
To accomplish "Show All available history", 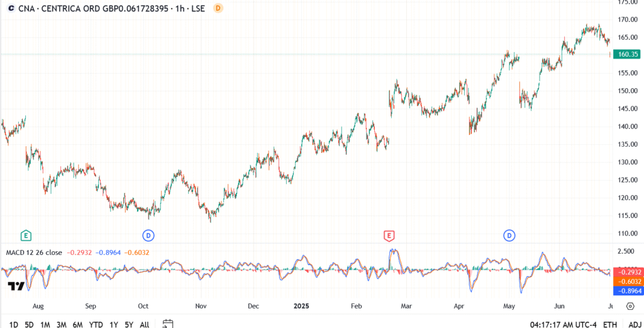I will (144, 324).
